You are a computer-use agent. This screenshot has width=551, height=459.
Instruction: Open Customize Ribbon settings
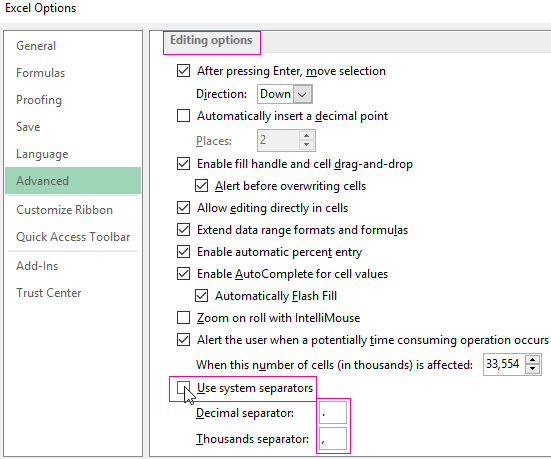click(65, 210)
